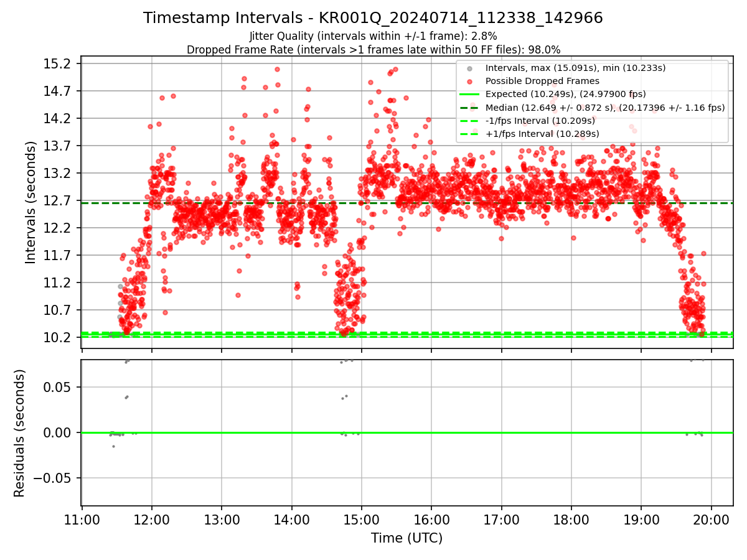
Task: Click the 'Residuals (seconds)' y-axis label
Action: pos(19,433)
